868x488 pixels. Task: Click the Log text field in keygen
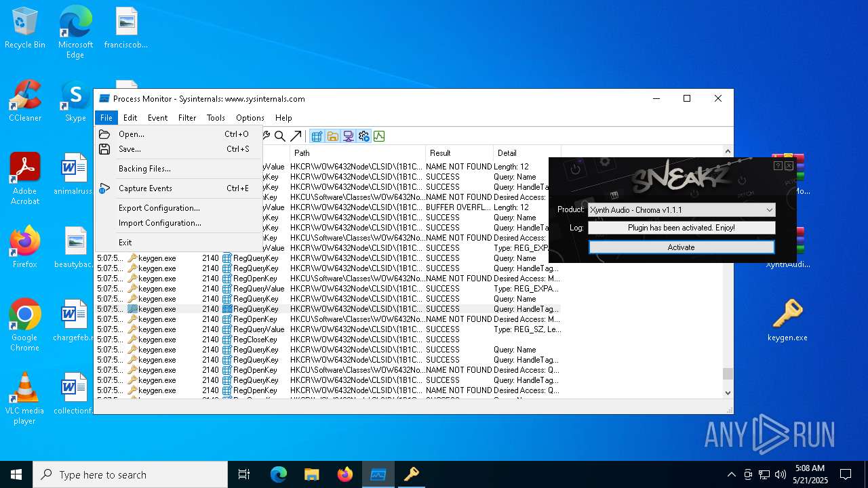(681, 228)
